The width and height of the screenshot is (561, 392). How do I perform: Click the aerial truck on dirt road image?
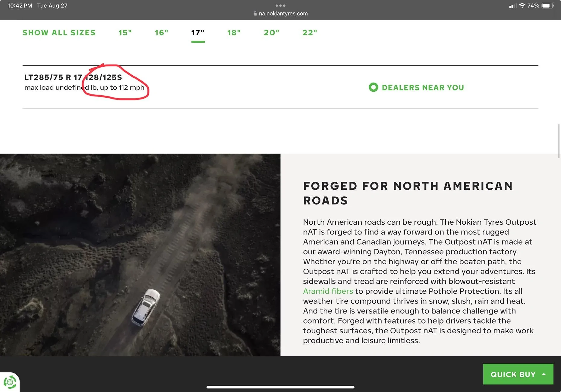pos(140,255)
